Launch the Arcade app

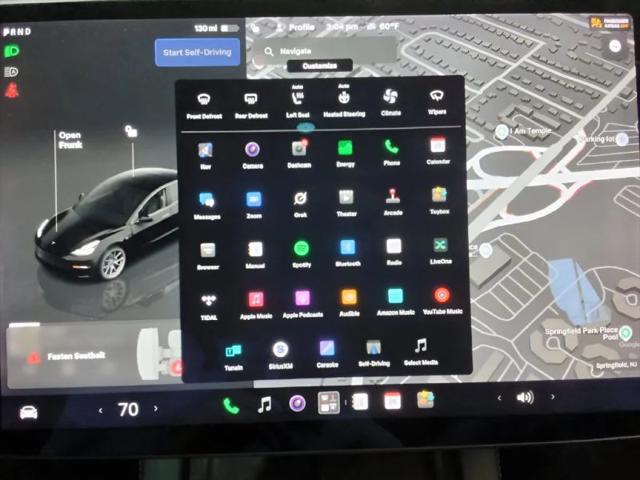[393, 202]
